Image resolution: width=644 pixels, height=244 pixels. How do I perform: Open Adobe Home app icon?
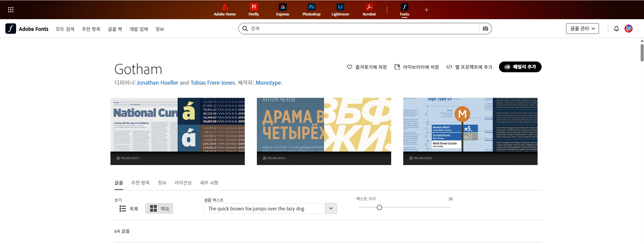point(225,10)
